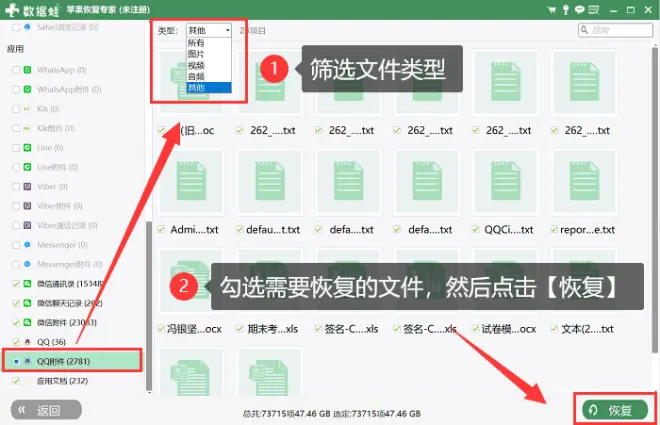Uncheck the Admi....txt file checkbox

tap(162, 229)
